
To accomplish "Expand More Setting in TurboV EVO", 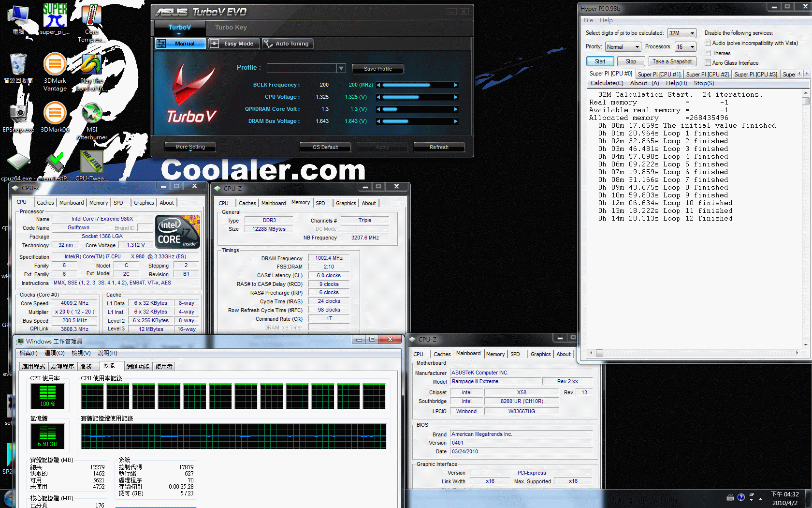I will point(190,147).
